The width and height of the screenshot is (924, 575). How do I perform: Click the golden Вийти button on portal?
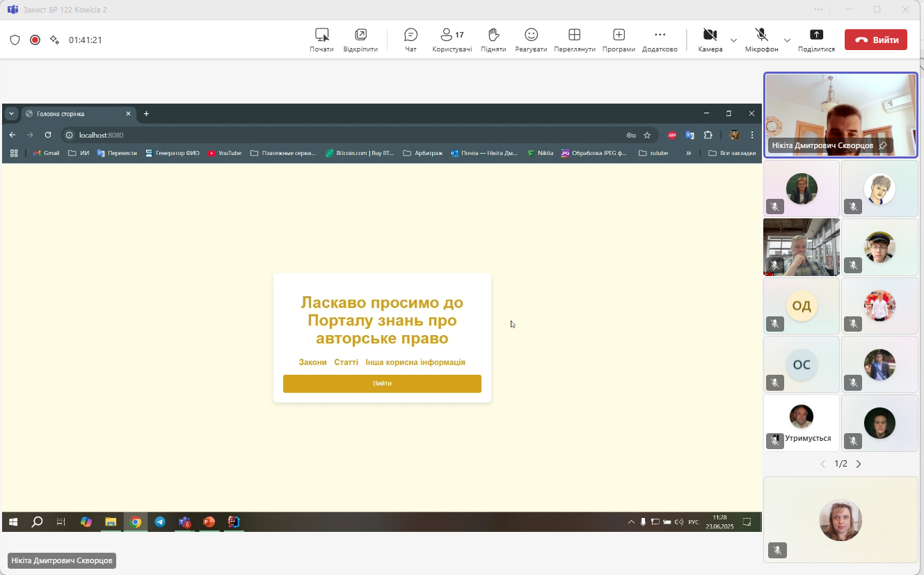(382, 384)
